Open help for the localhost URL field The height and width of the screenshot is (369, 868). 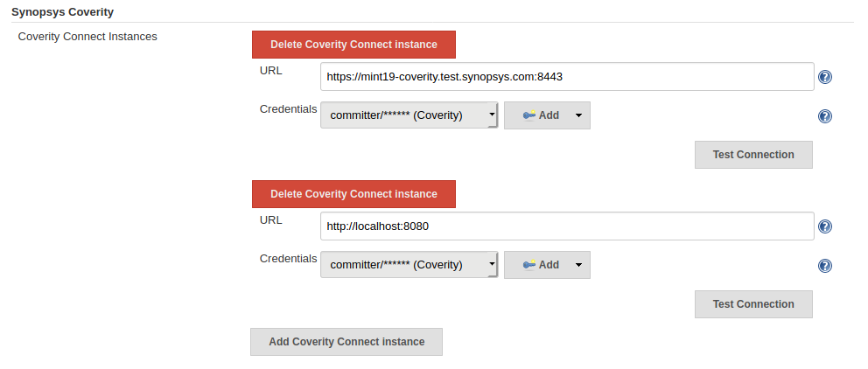[825, 226]
